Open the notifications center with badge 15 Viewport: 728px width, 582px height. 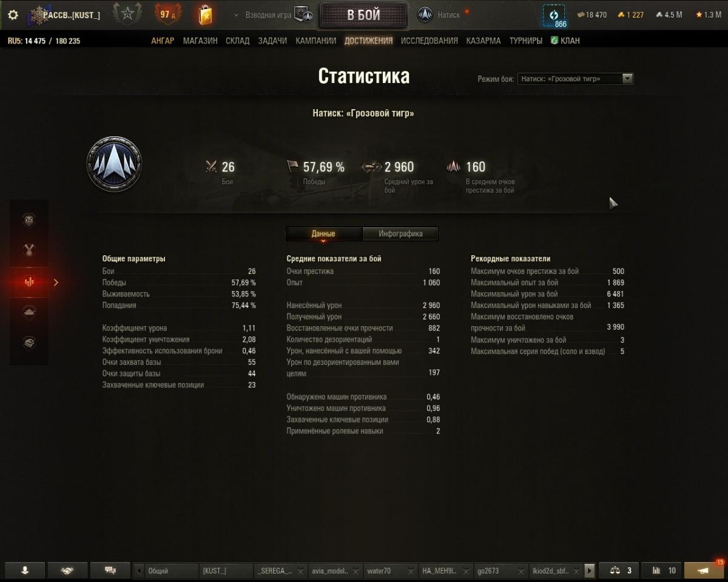coord(704,570)
